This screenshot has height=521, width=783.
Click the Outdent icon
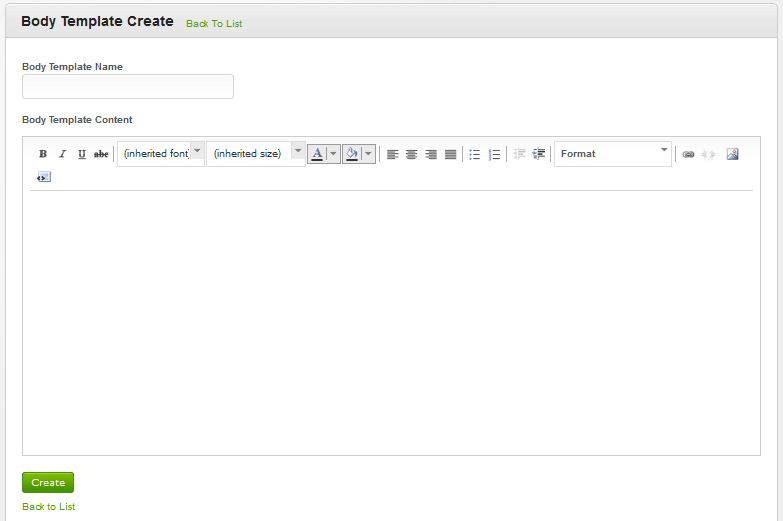(519, 154)
